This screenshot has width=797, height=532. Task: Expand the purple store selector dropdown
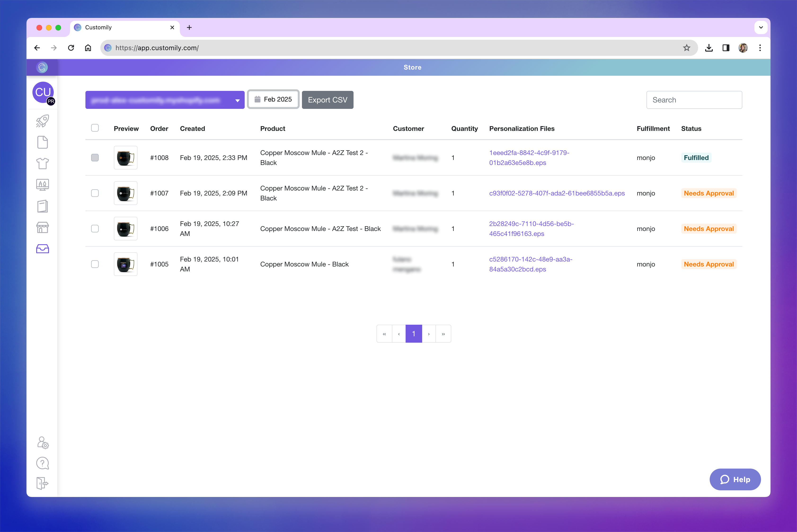[165, 100]
